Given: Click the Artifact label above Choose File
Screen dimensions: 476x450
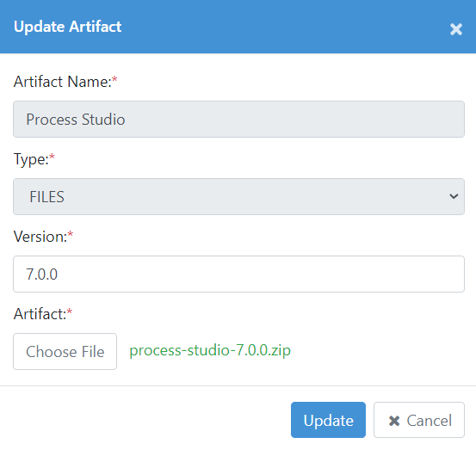Looking at the screenshot, I should click(x=40, y=314).
